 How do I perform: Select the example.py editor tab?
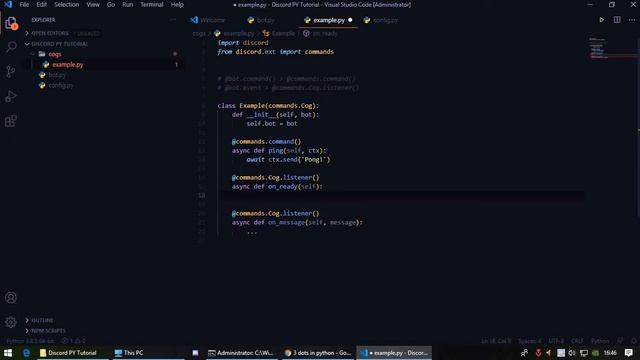[329, 20]
